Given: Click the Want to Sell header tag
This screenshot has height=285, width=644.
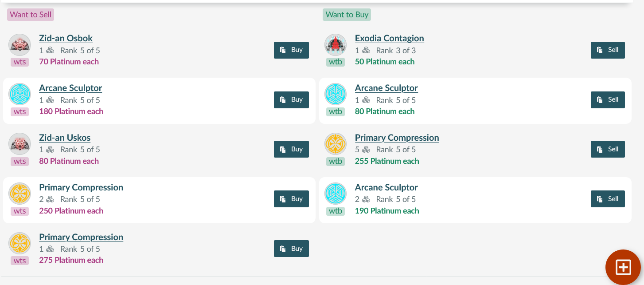Looking at the screenshot, I should [31, 15].
